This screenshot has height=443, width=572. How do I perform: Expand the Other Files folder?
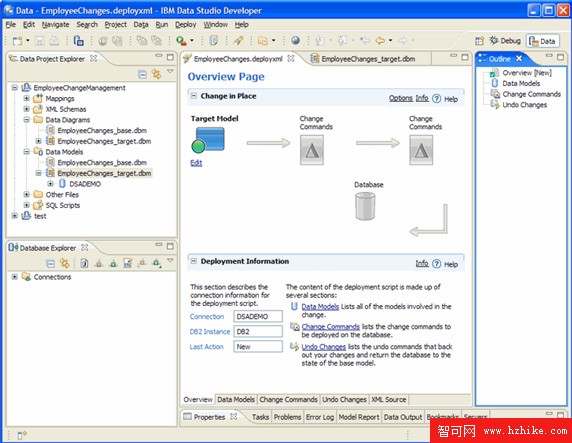point(26,194)
